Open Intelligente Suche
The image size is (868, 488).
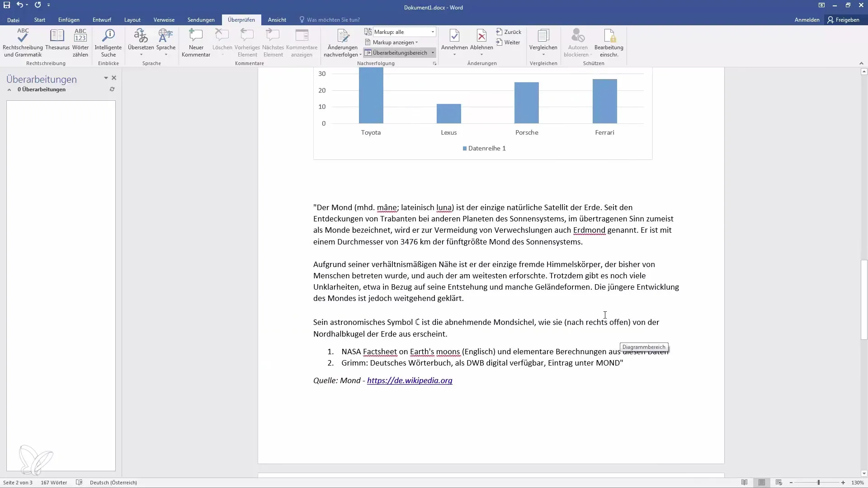(x=108, y=43)
